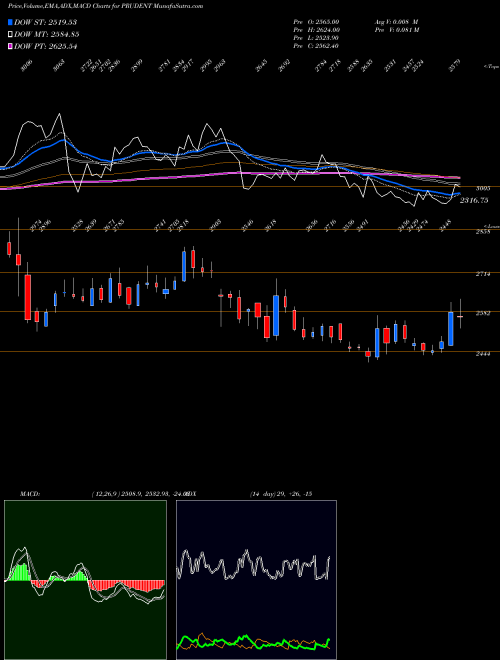This screenshot has width=500, height=660.
Task: Select the 'DOW ST: 2519.53' legend text
Action: pos(45,22)
